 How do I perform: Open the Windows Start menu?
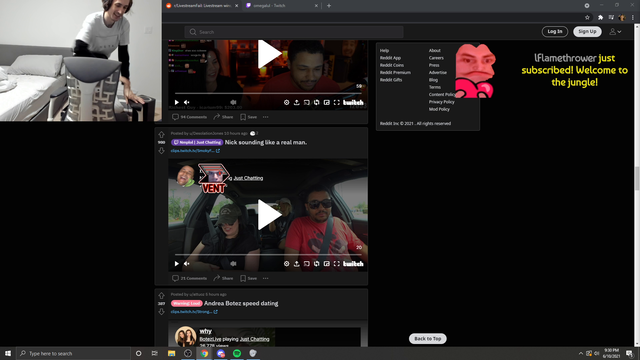click(8, 353)
